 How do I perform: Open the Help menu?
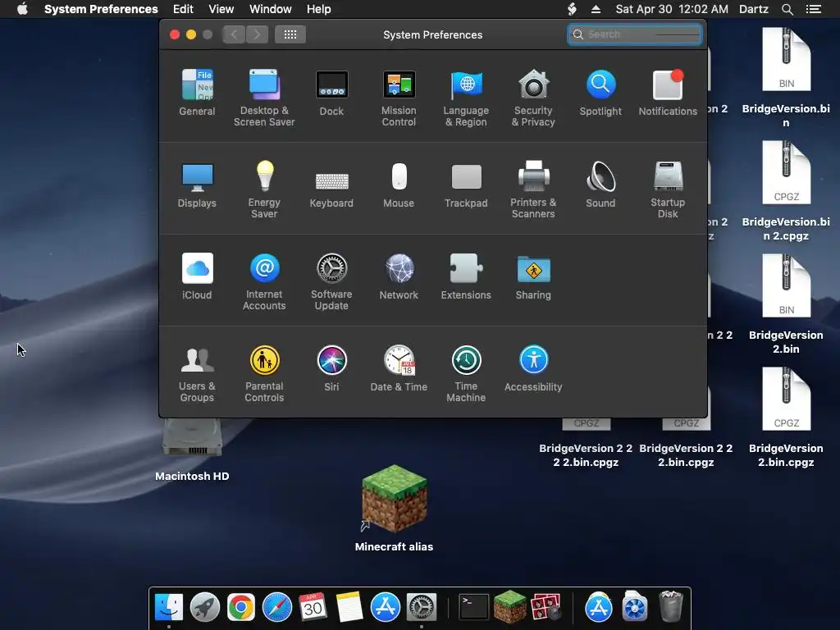click(319, 9)
